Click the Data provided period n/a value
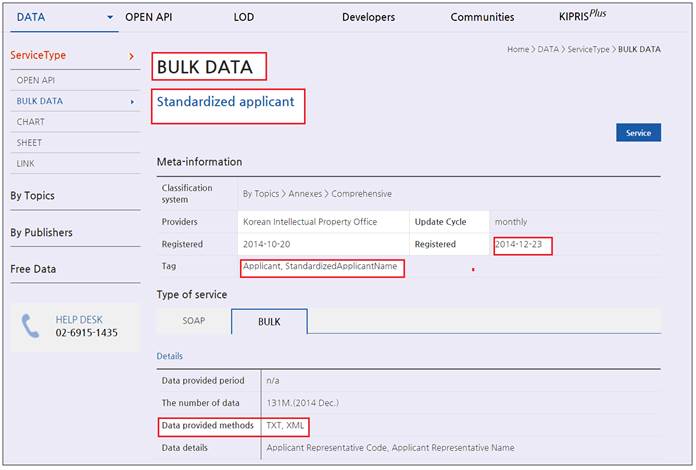Viewport: 696px width, 470px height. pyautogui.click(x=273, y=381)
